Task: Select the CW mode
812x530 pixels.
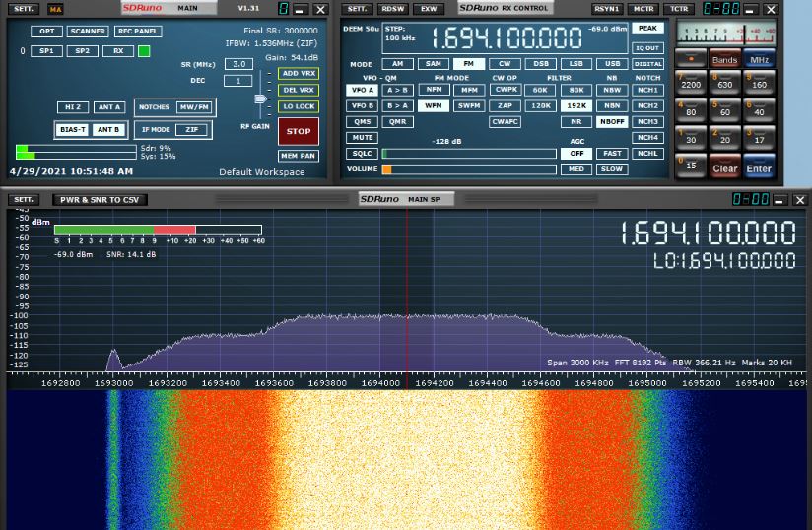Action: click(505, 64)
